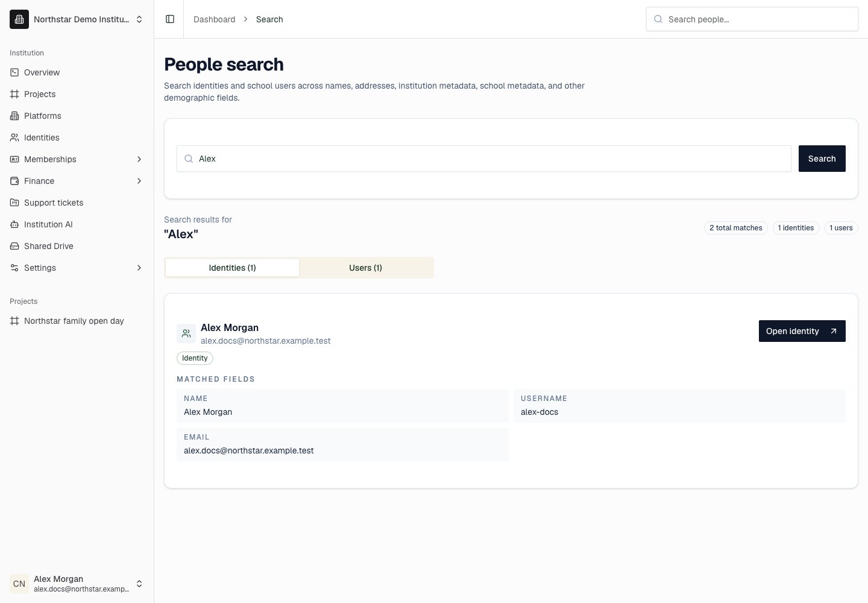Click the Shared Drive disk icon

pos(14,246)
